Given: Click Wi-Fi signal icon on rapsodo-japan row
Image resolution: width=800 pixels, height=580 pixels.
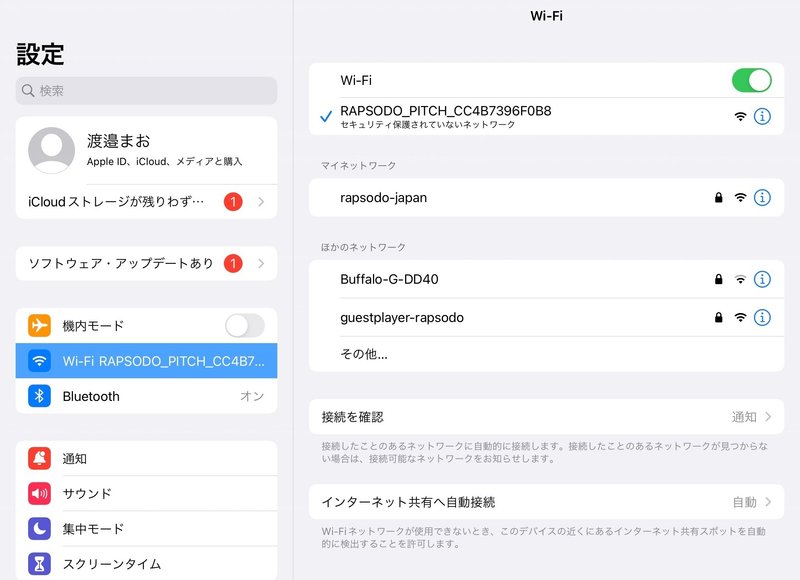Looking at the screenshot, I should [x=740, y=197].
